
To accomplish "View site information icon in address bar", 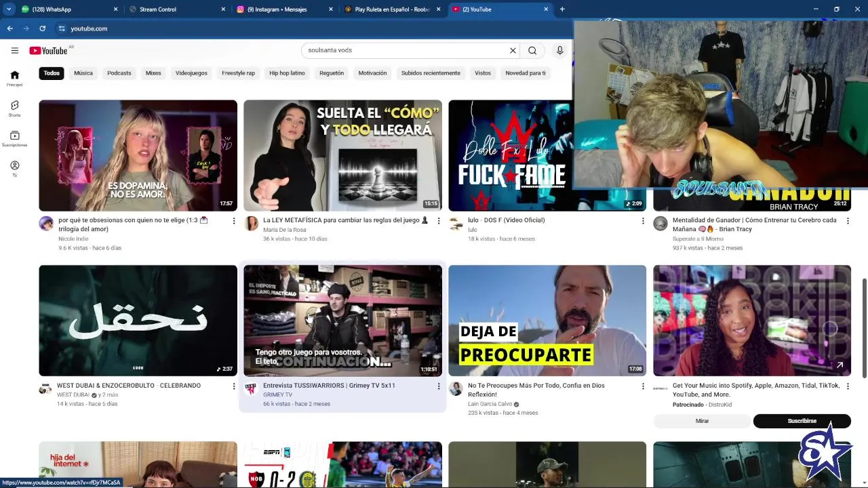I will (x=62, y=28).
